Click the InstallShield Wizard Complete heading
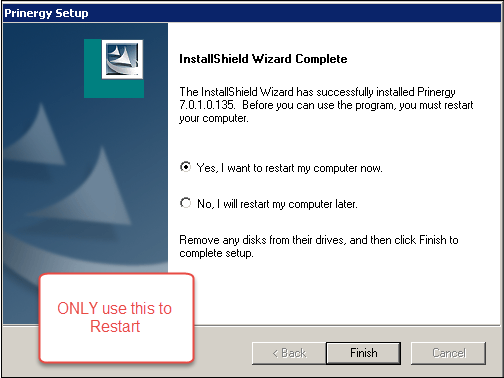The height and width of the screenshot is (378, 504). pyautogui.click(x=263, y=59)
